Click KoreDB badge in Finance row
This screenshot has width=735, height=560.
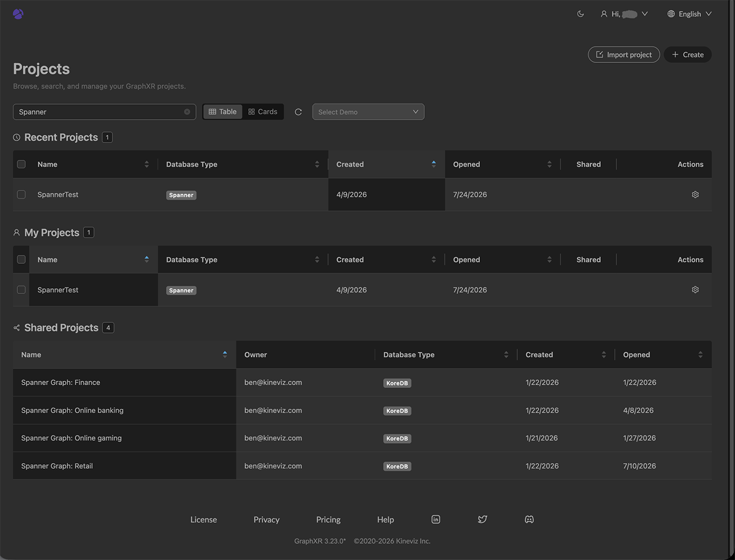click(x=397, y=383)
